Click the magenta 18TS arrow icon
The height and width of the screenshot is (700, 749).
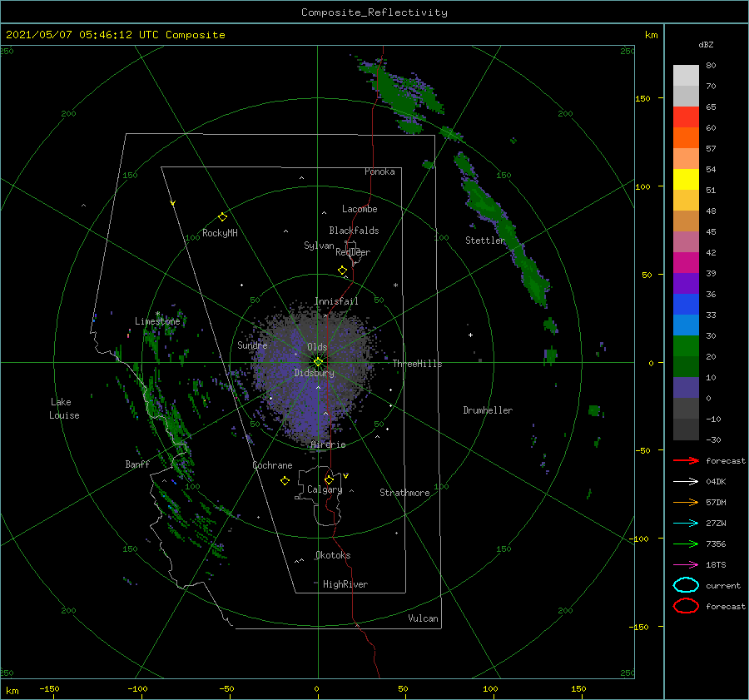(686, 565)
